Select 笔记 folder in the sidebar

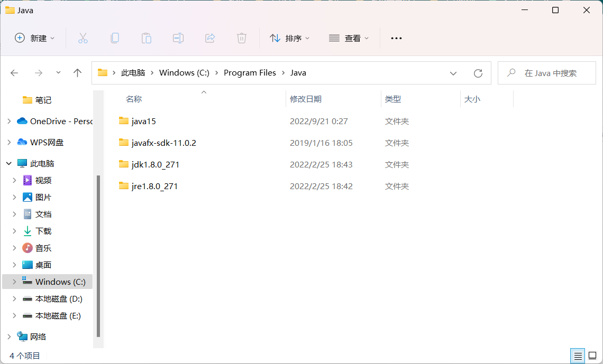[43, 100]
